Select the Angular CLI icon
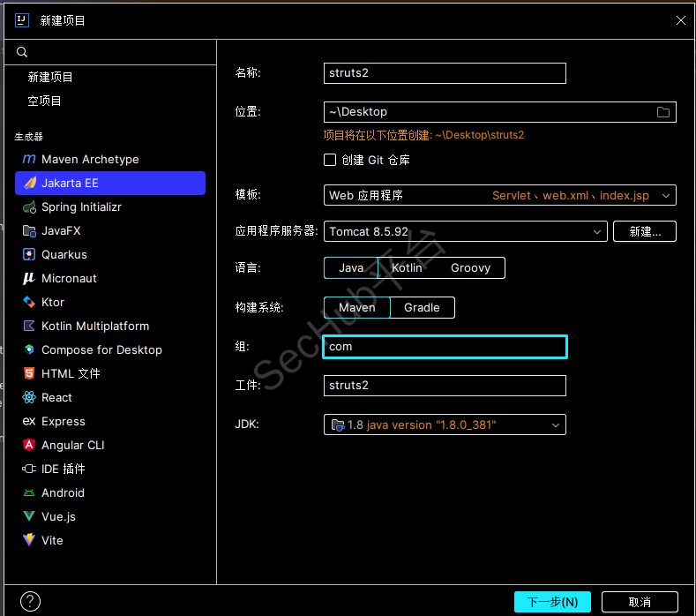 point(29,446)
